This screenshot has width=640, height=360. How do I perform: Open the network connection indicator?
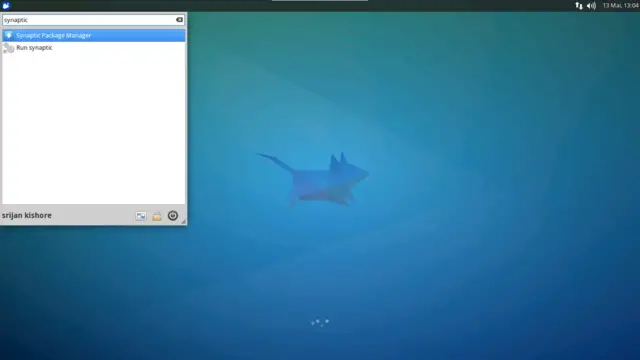click(x=579, y=5)
